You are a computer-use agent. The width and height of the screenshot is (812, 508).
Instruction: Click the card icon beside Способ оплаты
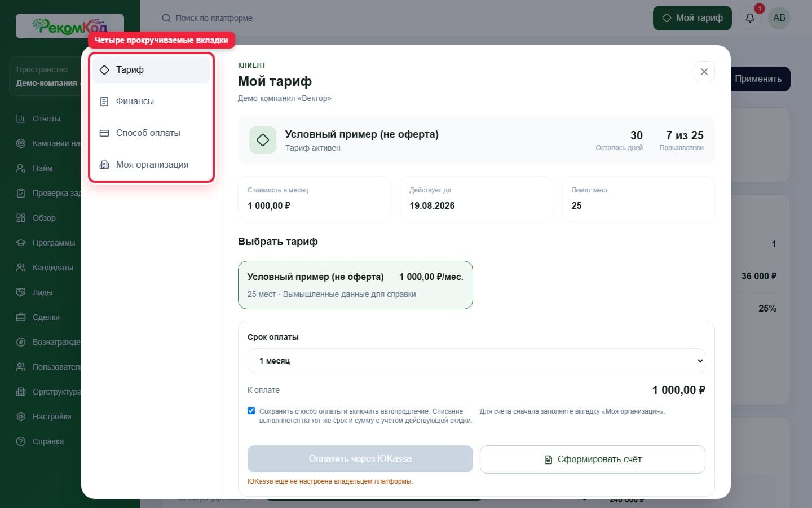104,133
